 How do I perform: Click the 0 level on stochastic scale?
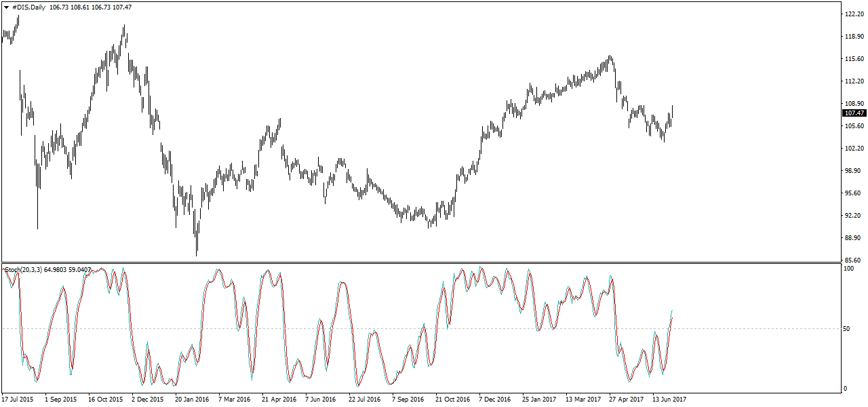pyautogui.click(x=845, y=389)
